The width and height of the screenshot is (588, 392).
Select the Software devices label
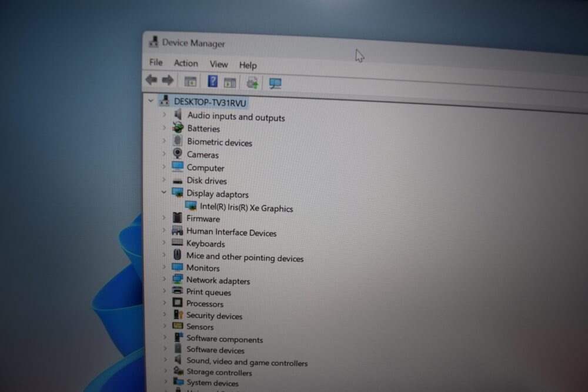pos(215,350)
